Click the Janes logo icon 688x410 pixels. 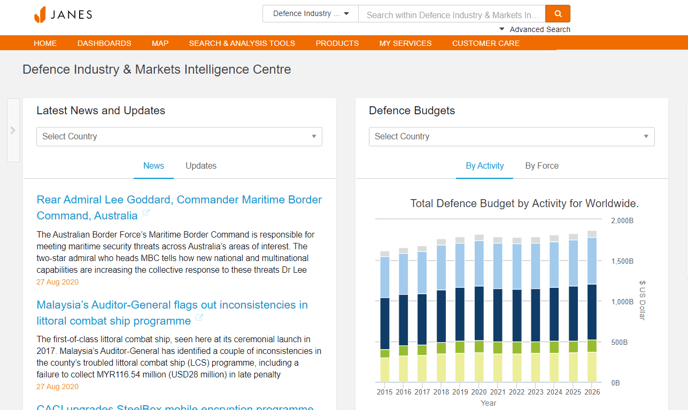(x=40, y=14)
